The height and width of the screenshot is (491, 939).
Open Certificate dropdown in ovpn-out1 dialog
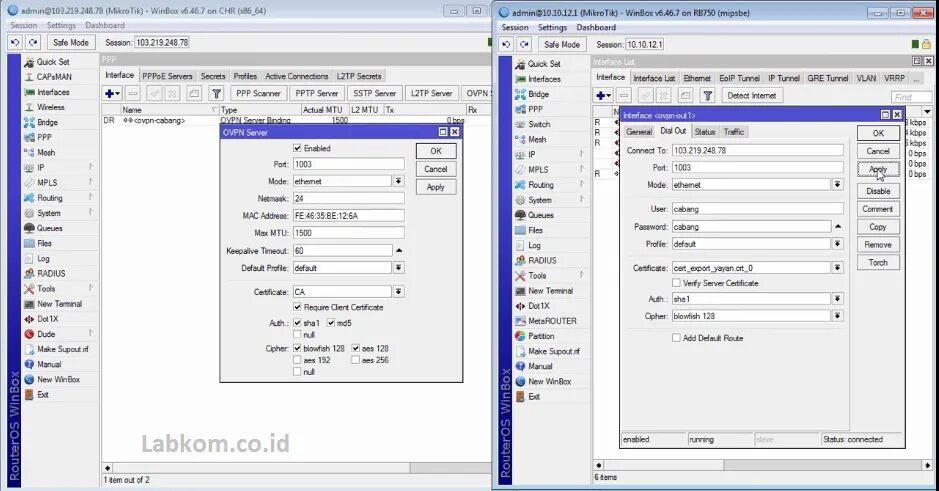click(x=837, y=268)
